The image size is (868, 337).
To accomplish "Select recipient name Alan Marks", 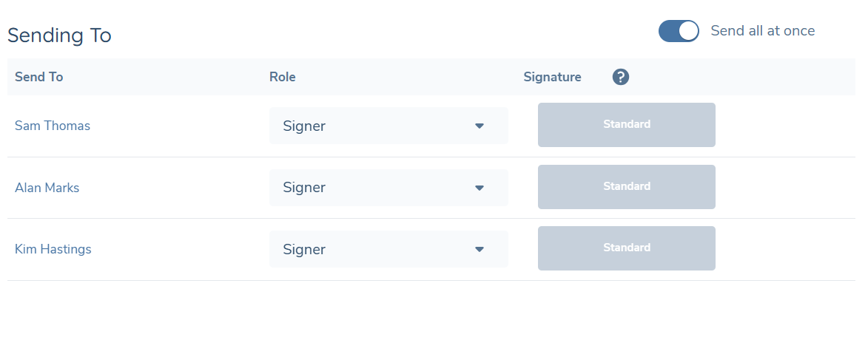I will click(47, 188).
